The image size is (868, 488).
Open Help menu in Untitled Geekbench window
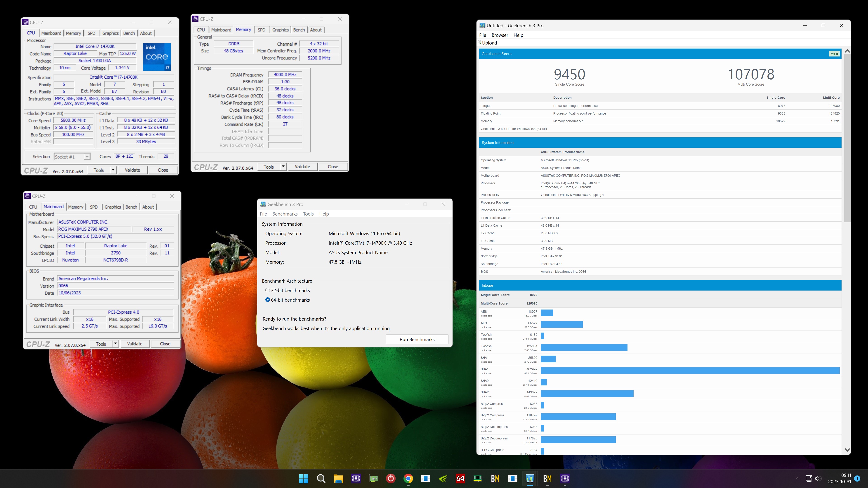coord(518,35)
